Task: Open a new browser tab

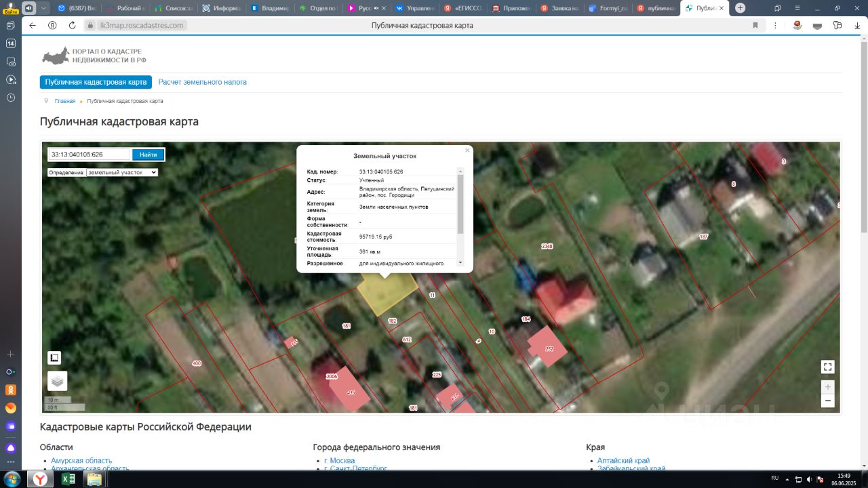Action: [741, 8]
